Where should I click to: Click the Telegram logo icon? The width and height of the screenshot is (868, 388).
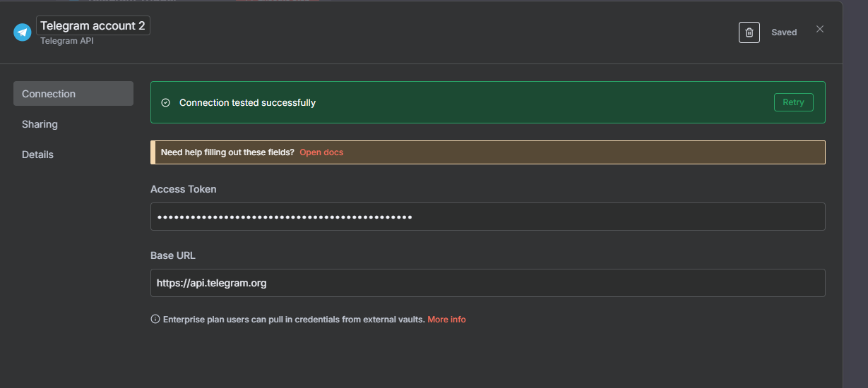pos(23,32)
